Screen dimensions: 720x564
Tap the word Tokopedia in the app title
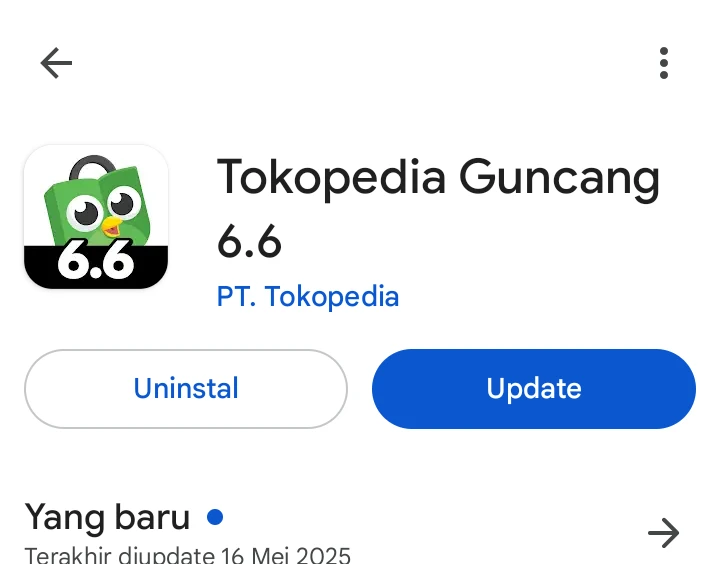pos(331,178)
